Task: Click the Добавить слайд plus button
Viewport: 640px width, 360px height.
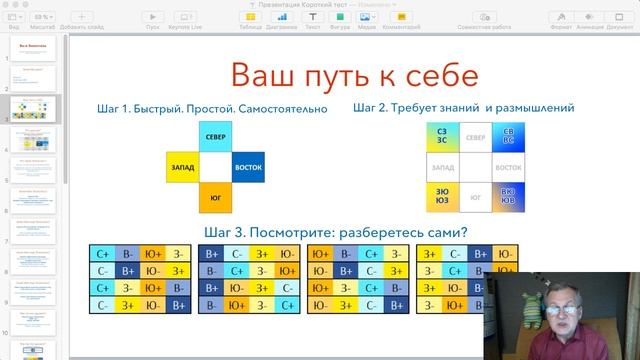Action: [82, 17]
